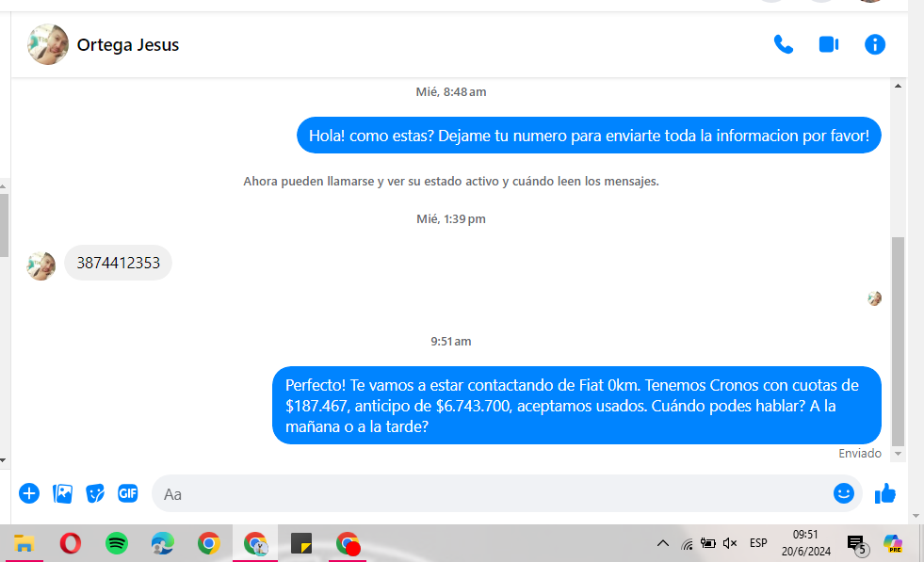Screen dimensions: 924x562
Task: Open network Wi-Fi tray icon
Action: (687, 544)
